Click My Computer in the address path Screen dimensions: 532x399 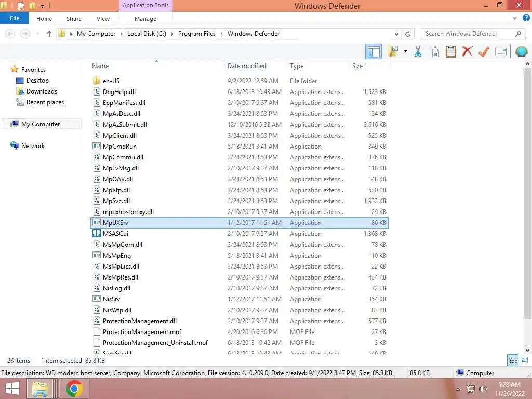pyautogui.click(x=96, y=34)
